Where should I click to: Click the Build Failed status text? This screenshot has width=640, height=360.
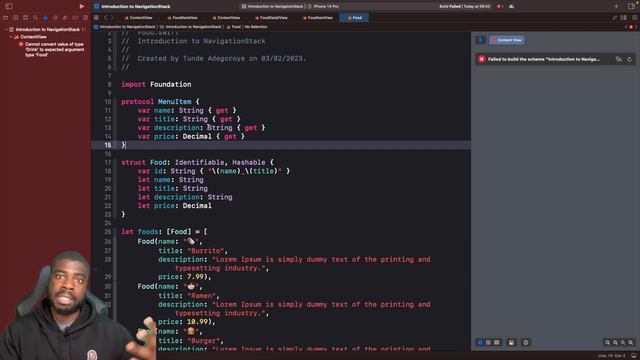click(x=464, y=7)
